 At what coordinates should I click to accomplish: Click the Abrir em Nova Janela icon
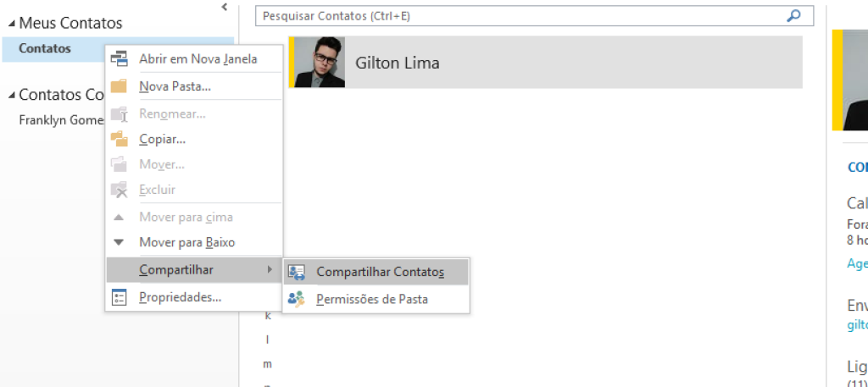click(x=119, y=58)
